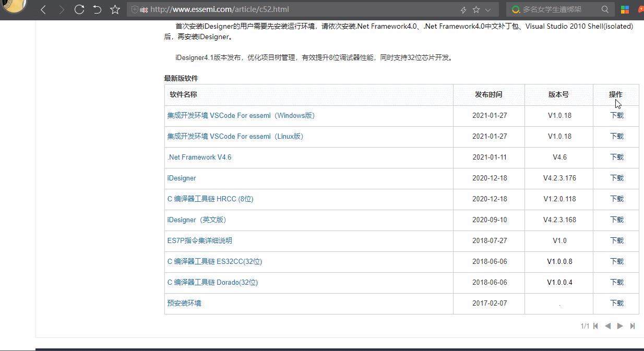Screen dimensions: 644x351
Task: Download the ES7P指令集详细说明 document
Action: point(200,240)
